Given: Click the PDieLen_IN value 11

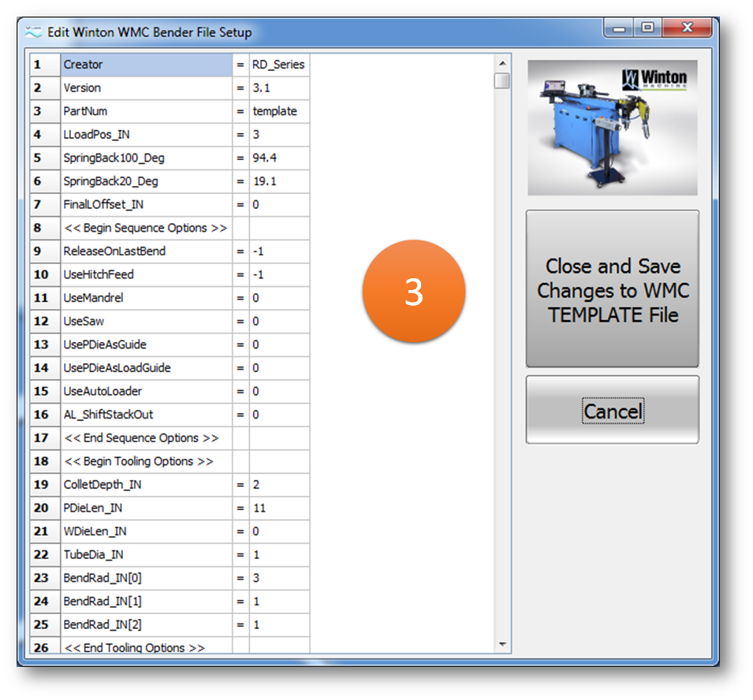Looking at the screenshot, I should 279,508.
